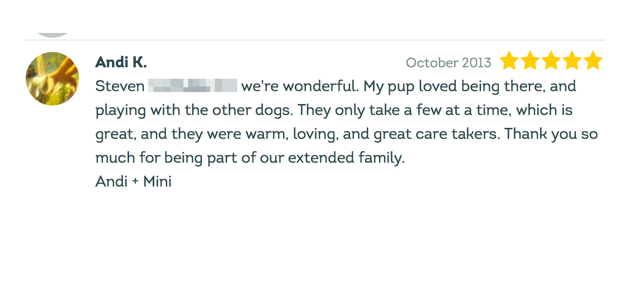Click the partially visible avatar above the divider
Screen dimensions: 644x292
click(52, 35)
